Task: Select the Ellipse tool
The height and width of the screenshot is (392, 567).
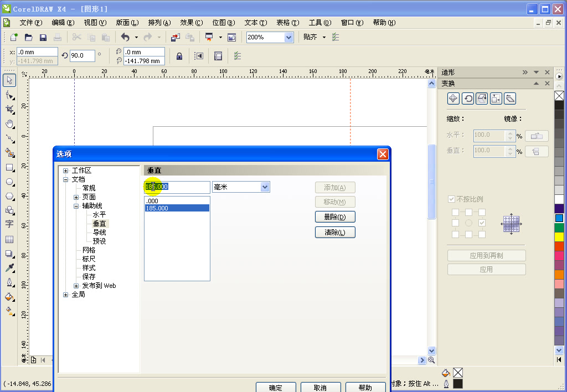Action: [x=9, y=182]
